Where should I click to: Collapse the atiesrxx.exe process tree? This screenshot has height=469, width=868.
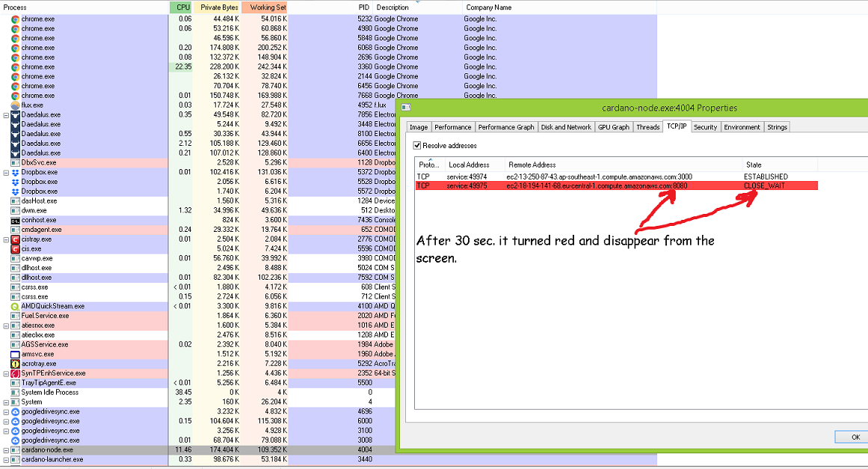tap(6, 325)
